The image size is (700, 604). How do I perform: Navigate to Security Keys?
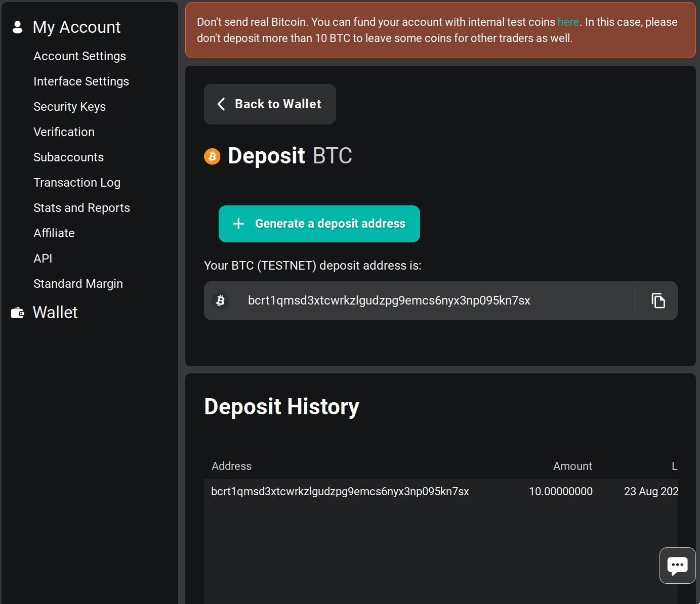pyautogui.click(x=69, y=107)
